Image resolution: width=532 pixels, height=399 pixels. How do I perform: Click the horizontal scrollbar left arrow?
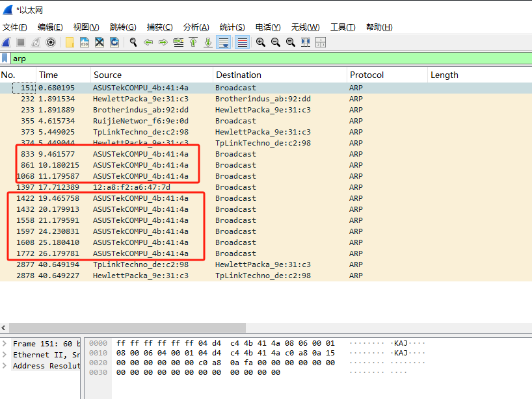click(3, 328)
